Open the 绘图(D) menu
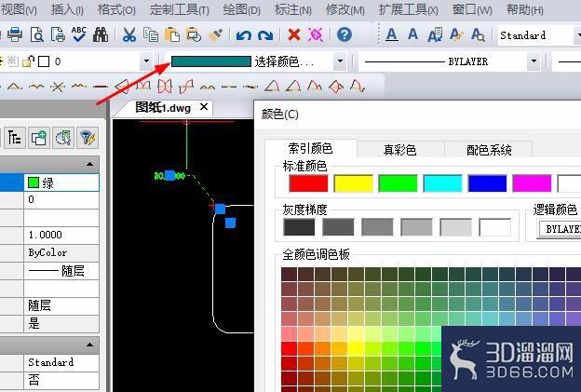 pos(241,10)
